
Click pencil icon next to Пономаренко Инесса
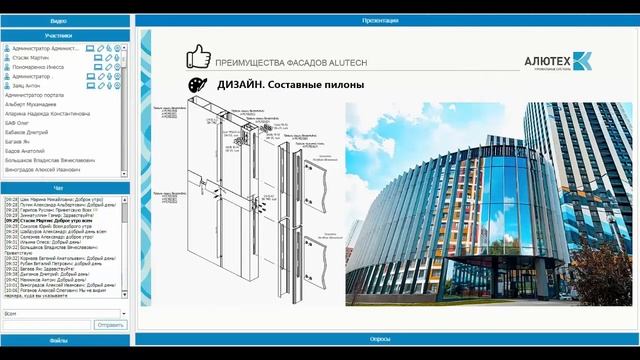click(109, 67)
